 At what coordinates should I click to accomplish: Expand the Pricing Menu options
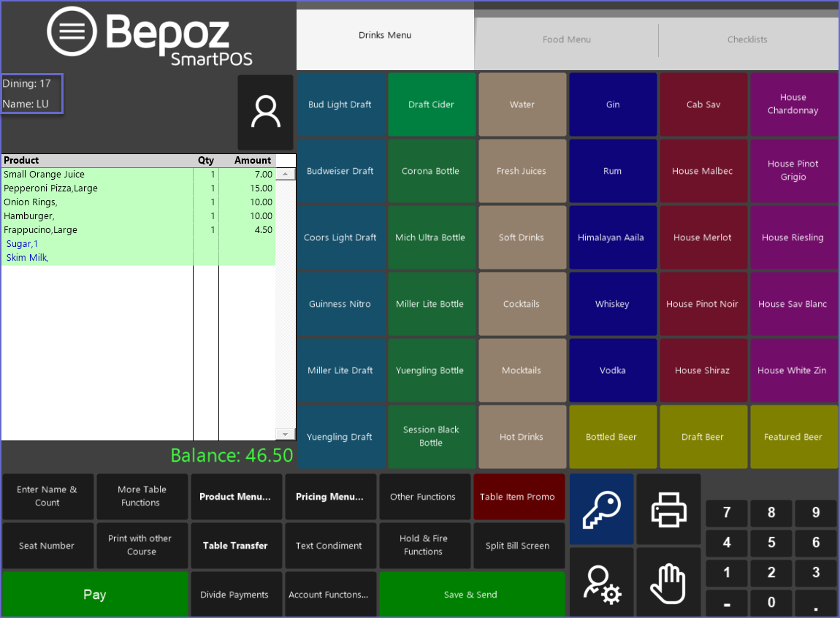[x=329, y=497]
